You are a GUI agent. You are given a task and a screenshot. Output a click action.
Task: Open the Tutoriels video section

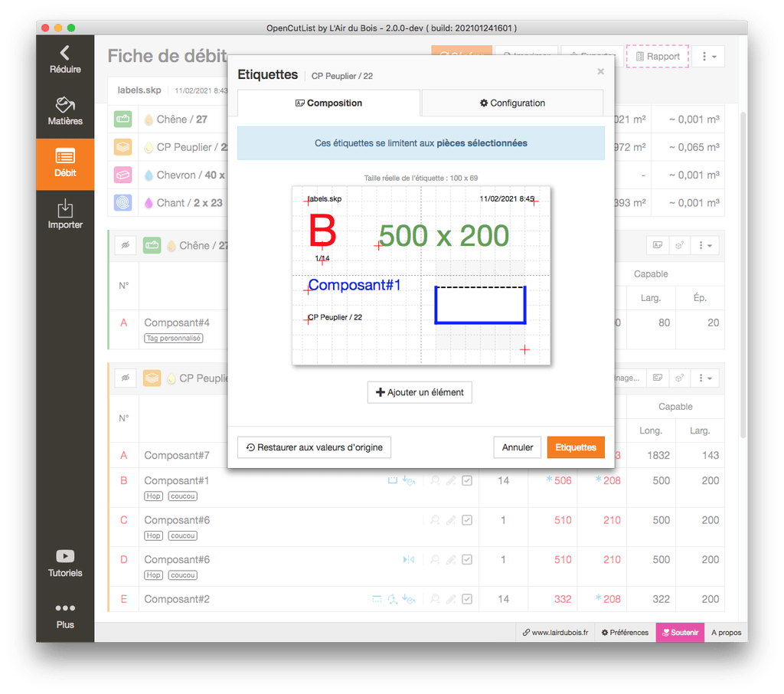(65, 563)
